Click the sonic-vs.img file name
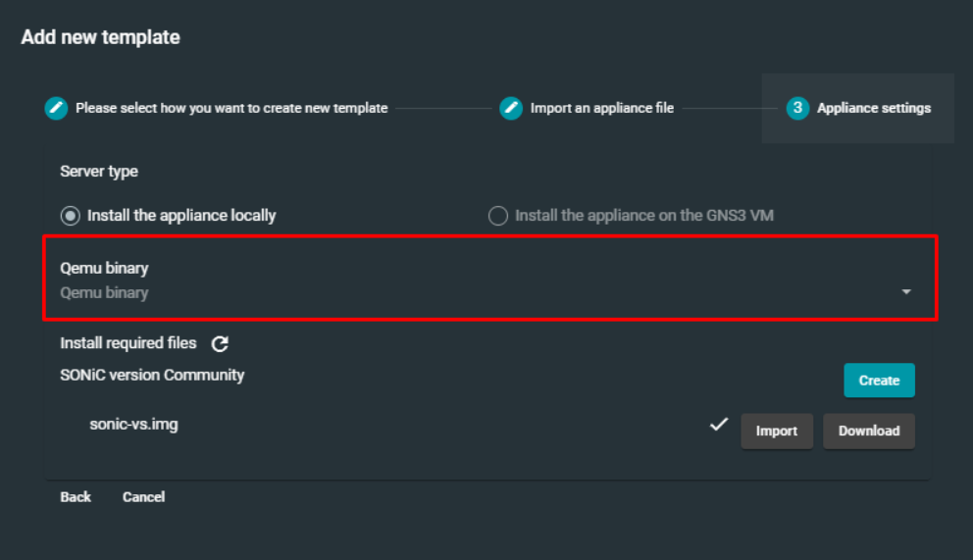The height and width of the screenshot is (560, 973). pyautogui.click(x=133, y=425)
